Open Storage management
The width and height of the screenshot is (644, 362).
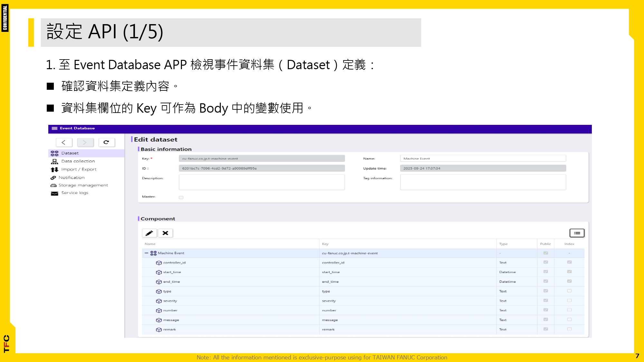coord(83,185)
